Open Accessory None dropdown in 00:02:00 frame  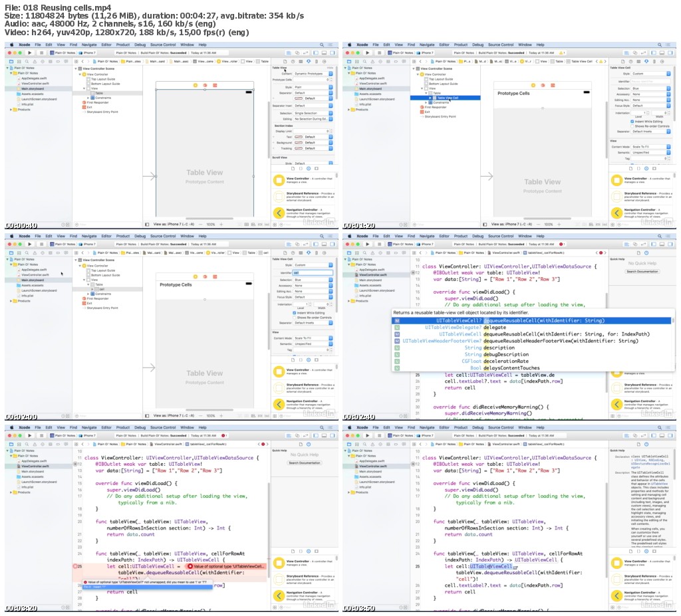click(314, 286)
